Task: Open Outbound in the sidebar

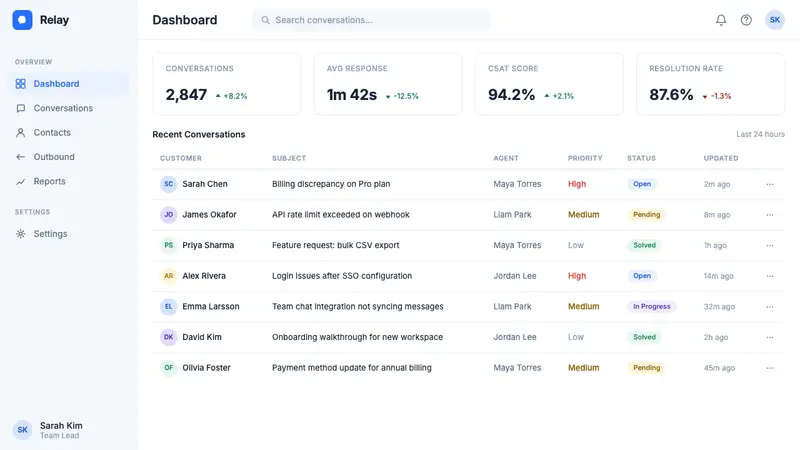Action: 68,157
